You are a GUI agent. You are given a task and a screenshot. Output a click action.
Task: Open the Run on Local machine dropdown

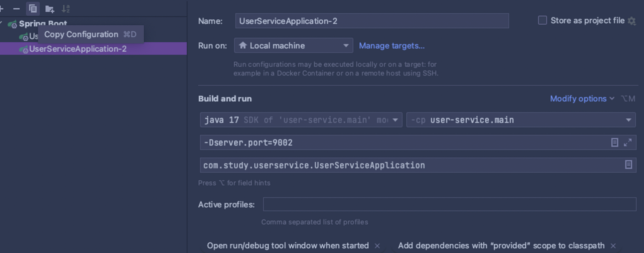(294, 46)
